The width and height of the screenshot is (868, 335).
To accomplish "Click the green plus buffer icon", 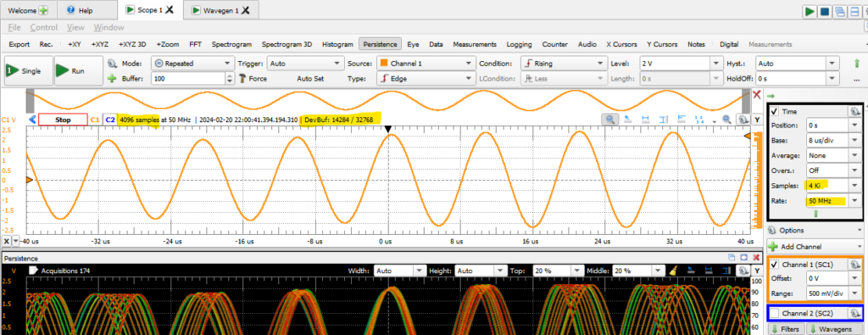I will (112, 79).
